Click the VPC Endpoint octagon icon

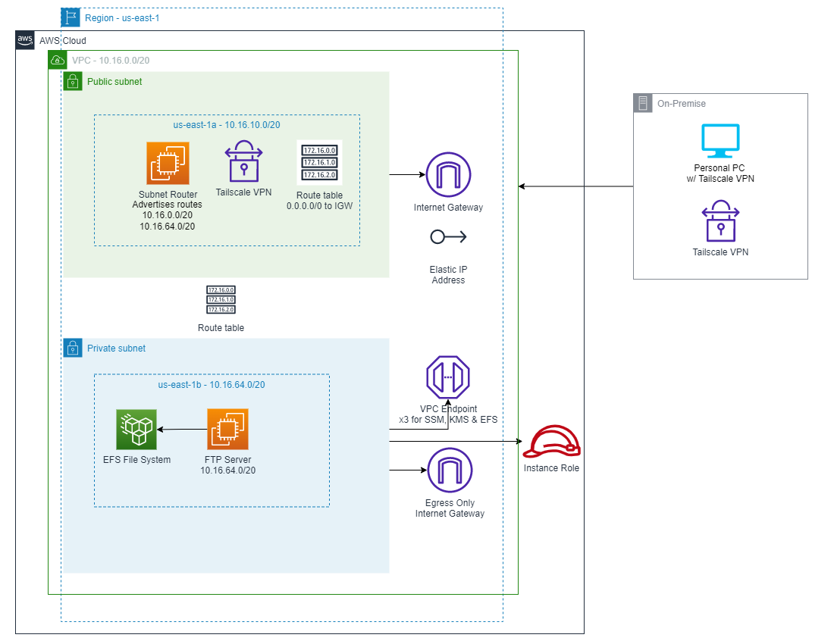(448, 377)
